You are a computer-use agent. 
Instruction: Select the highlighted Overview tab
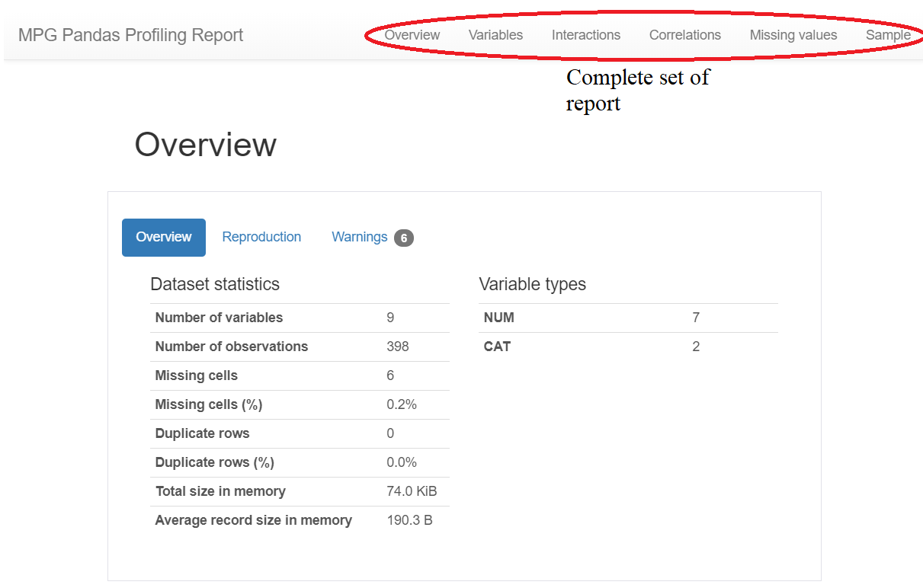(163, 237)
